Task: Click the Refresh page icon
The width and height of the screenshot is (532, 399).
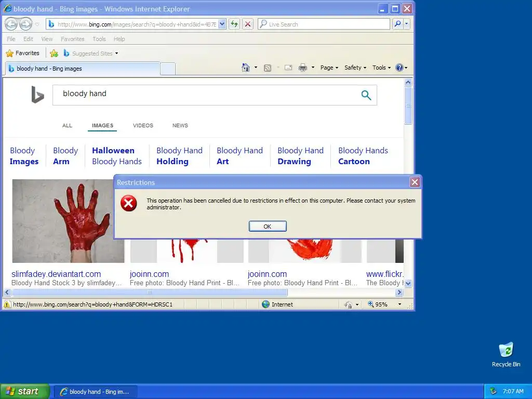Action: click(234, 24)
